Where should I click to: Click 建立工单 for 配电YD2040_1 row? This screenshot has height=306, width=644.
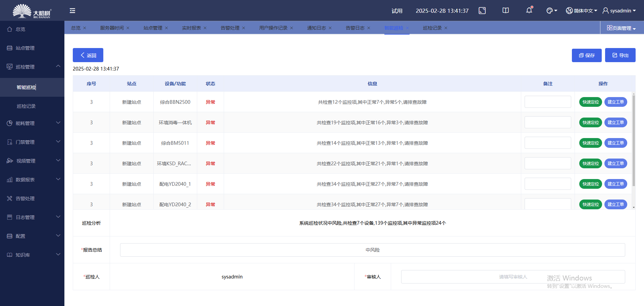click(x=616, y=184)
